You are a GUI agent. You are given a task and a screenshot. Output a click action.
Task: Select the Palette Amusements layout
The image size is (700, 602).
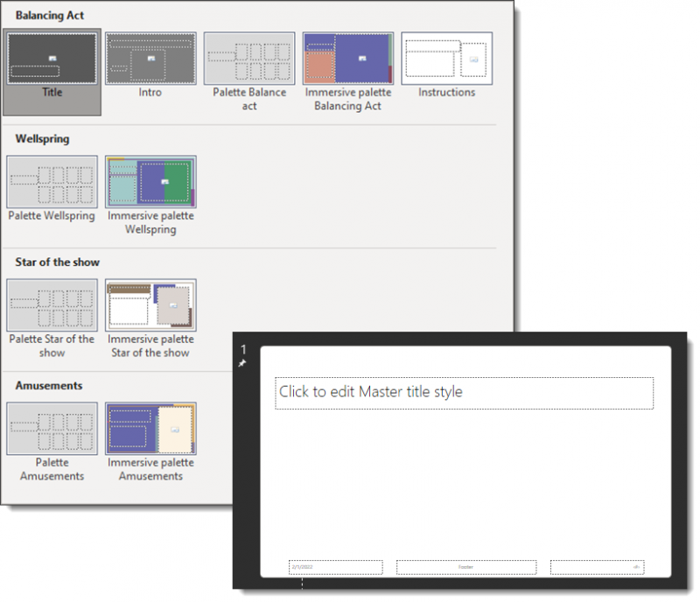tap(52, 429)
